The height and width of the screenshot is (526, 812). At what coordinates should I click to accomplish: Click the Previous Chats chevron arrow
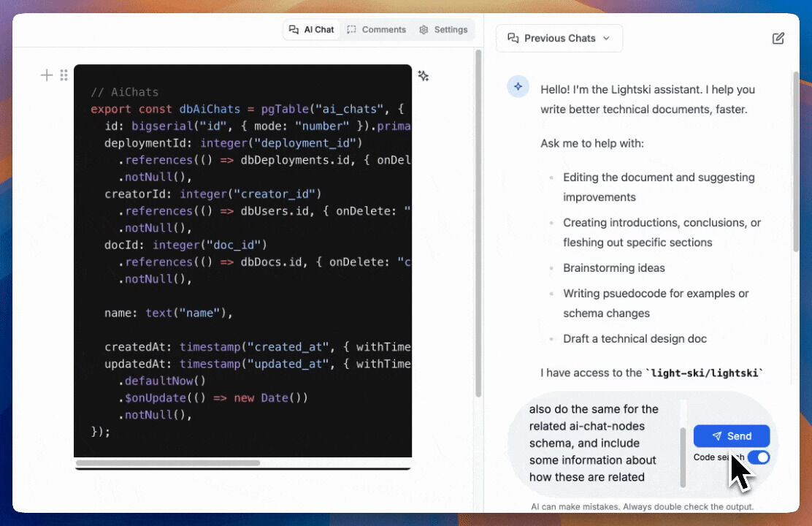click(x=606, y=38)
